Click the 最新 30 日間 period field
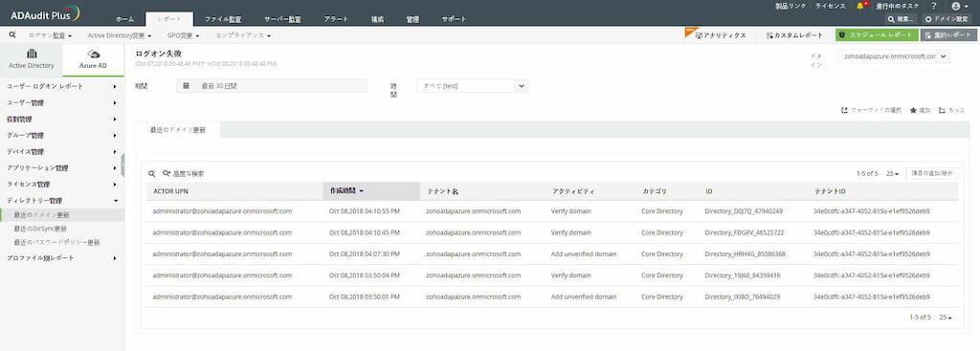Image resolution: width=980 pixels, height=351 pixels. point(272,86)
